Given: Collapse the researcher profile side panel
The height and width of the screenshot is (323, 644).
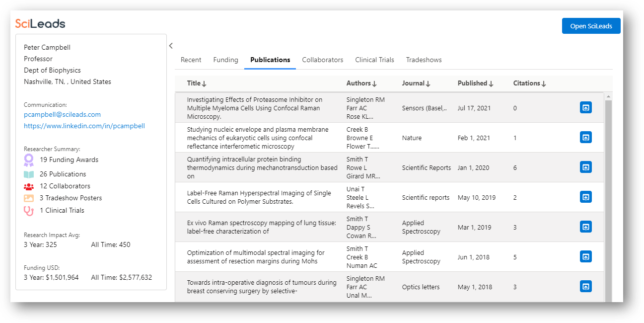Looking at the screenshot, I should click(x=171, y=46).
